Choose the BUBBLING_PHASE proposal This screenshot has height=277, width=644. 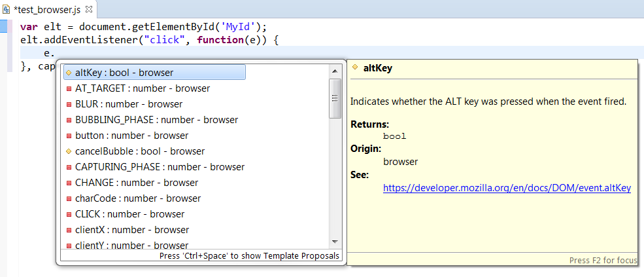click(156, 120)
